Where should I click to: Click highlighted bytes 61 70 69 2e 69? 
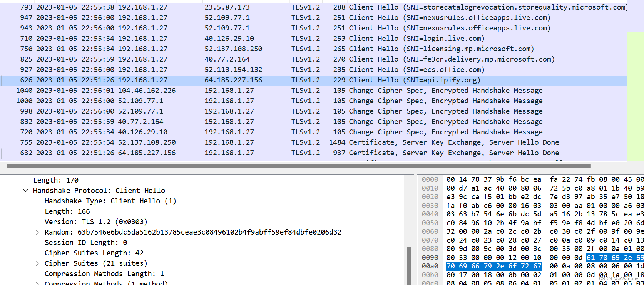point(615,258)
